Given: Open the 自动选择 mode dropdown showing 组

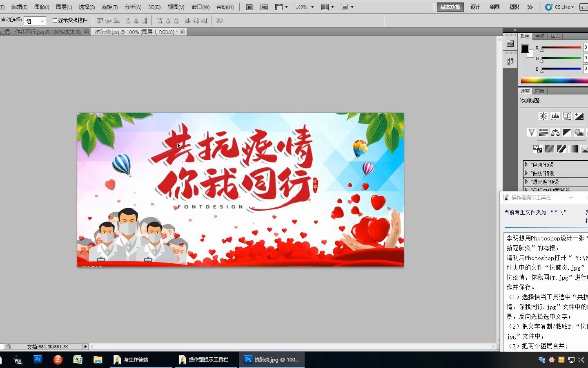Looking at the screenshot, I should click(x=35, y=20).
